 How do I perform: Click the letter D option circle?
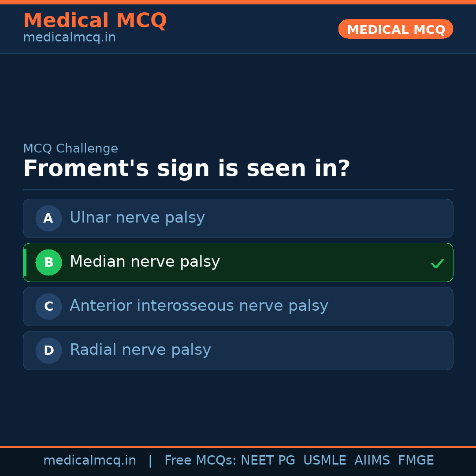point(48,350)
